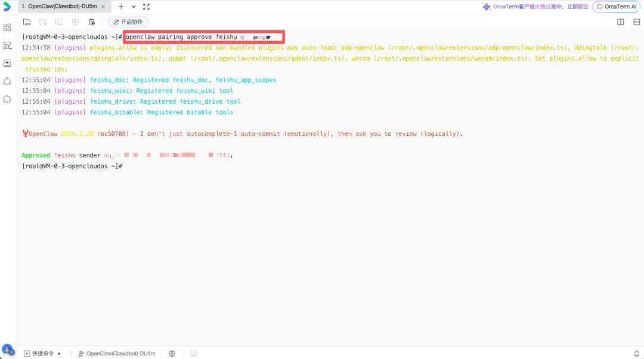Split the terminal vertically icon
Screen dimensions: 644x359
621,22
